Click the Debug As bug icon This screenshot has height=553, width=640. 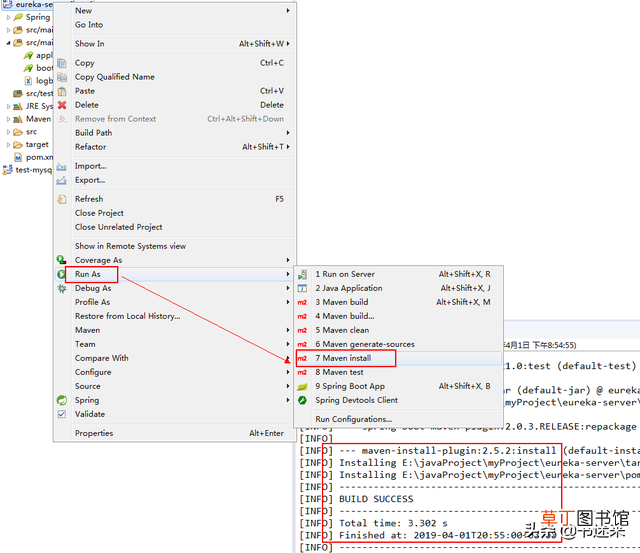62,289
